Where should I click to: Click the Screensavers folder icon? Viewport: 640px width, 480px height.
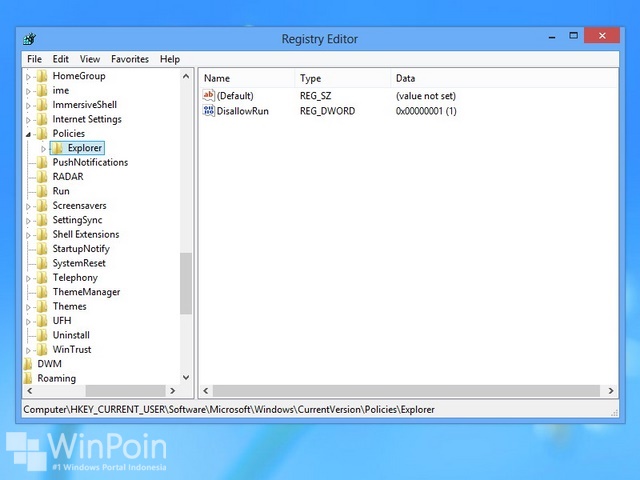coord(42,206)
